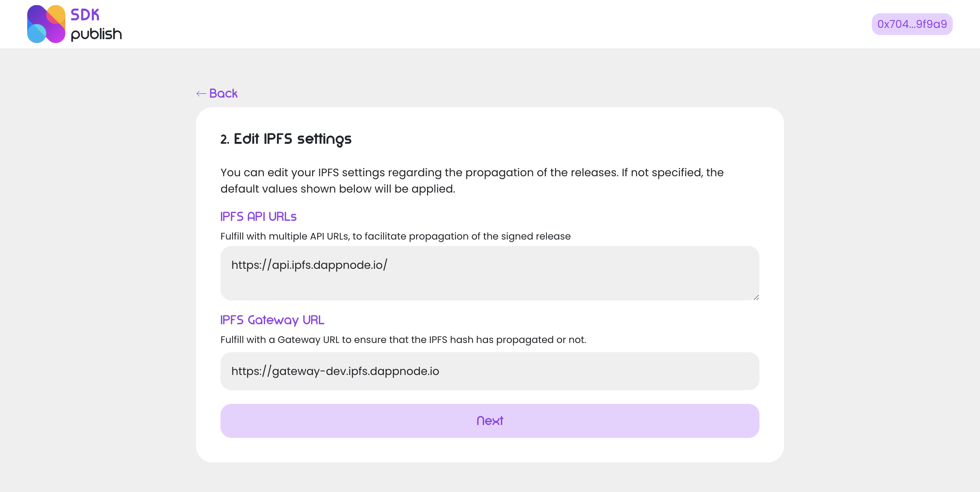980x492 pixels.
Task: Click the "Fulfill with multiple API URLs" hint
Action: 395,236
